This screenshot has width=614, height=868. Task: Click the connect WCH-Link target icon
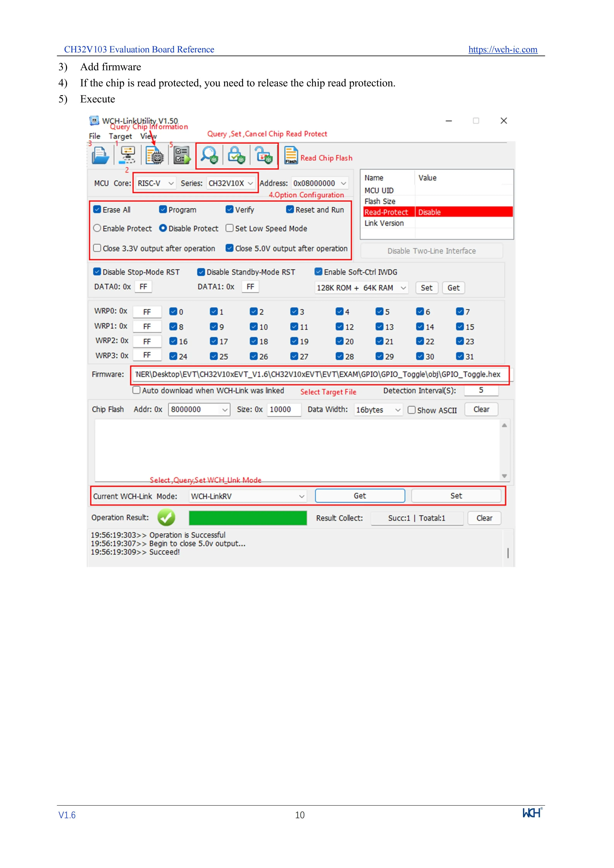click(x=128, y=155)
